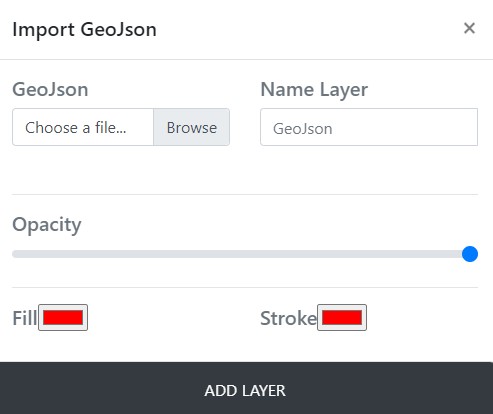Click the GeoJson field label
Screen dimensions: 493x414
click(50, 89)
